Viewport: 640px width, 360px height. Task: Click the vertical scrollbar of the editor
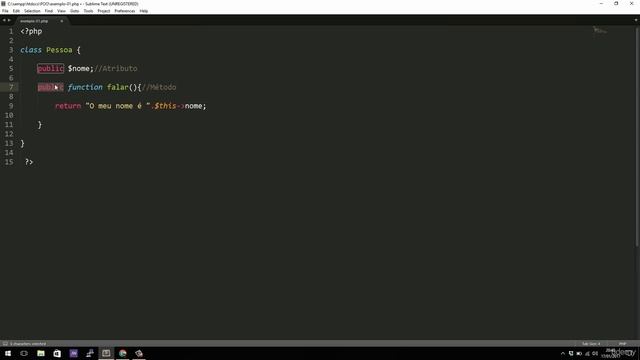click(638, 137)
